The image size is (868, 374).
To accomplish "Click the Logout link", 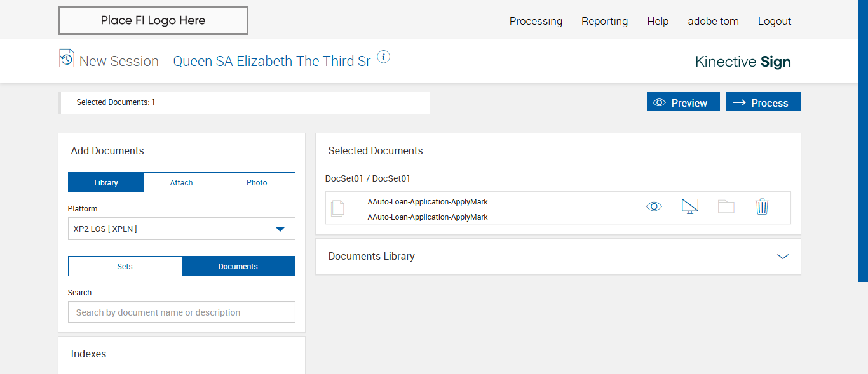I will tap(775, 21).
